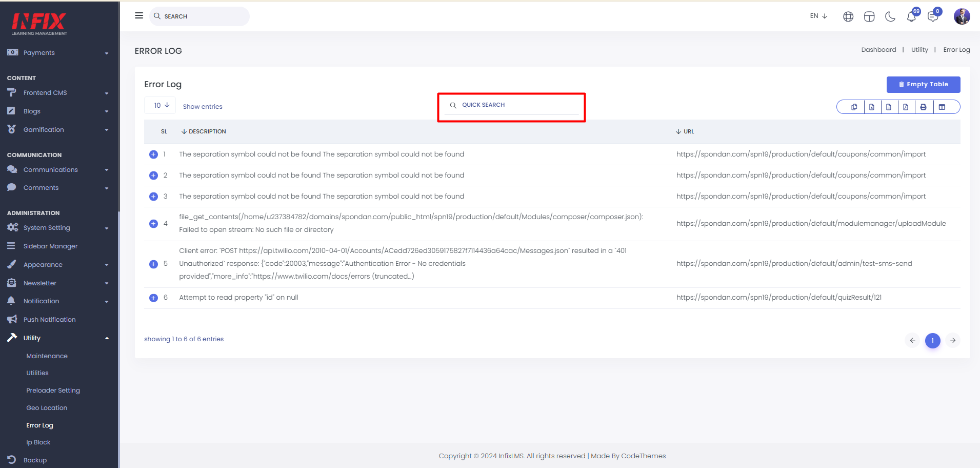Viewport: 980px width, 468px height.
Task: Go to the next page arrow
Action: pos(953,340)
